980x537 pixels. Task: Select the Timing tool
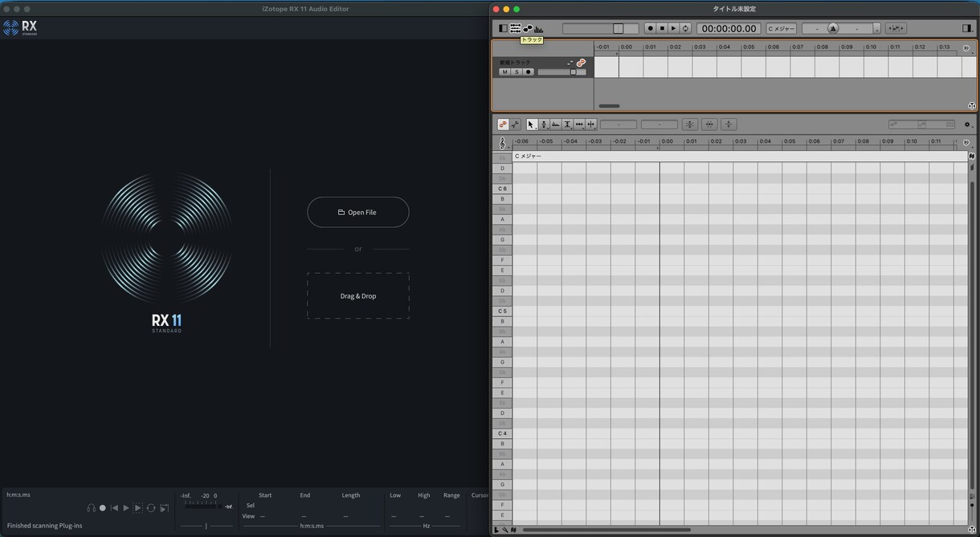click(579, 124)
